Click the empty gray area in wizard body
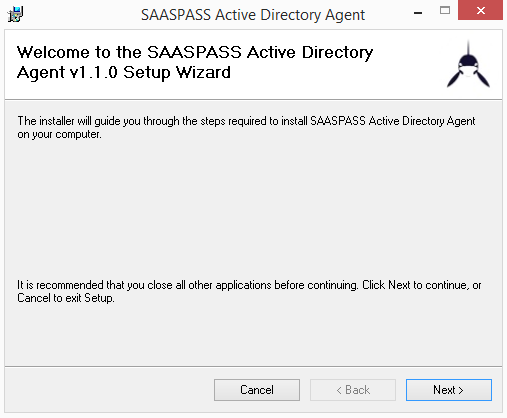This screenshot has width=507, height=418. [253, 210]
